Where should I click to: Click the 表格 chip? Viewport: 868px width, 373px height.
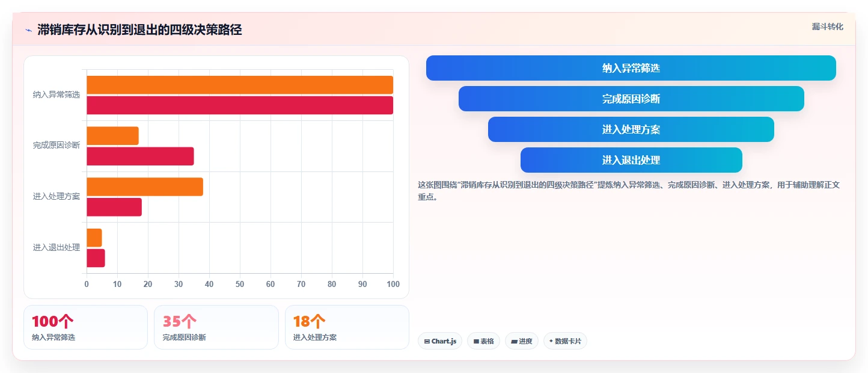[483, 341]
